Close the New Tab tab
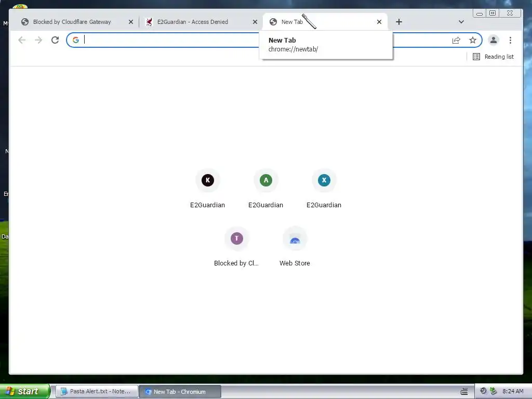The image size is (532, 399). [x=379, y=22]
